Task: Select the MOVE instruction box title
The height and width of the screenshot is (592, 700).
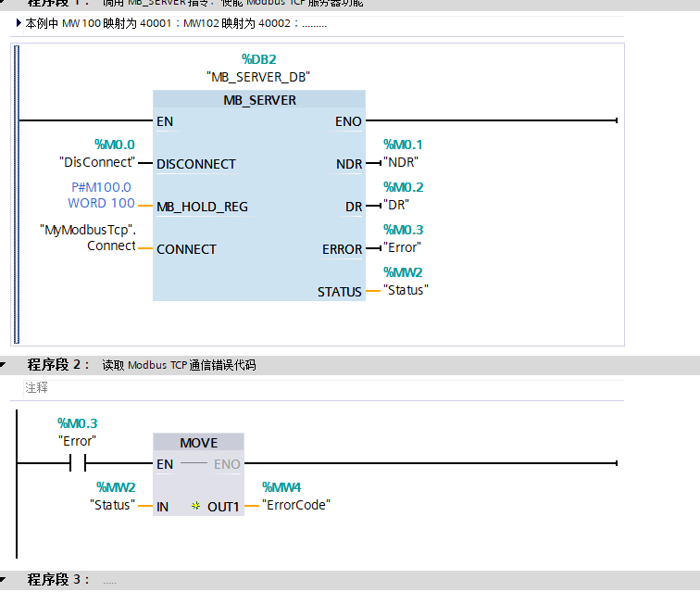Action: pyautogui.click(x=199, y=443)
